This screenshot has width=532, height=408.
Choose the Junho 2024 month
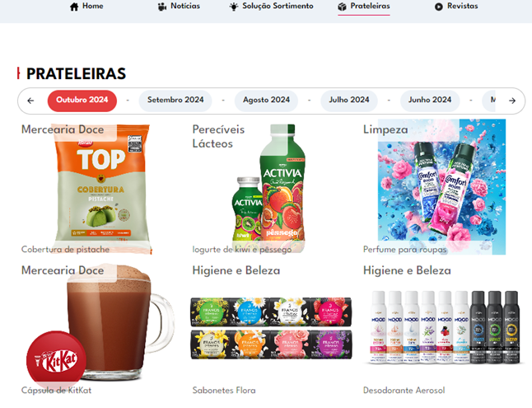tap(430, 101)
